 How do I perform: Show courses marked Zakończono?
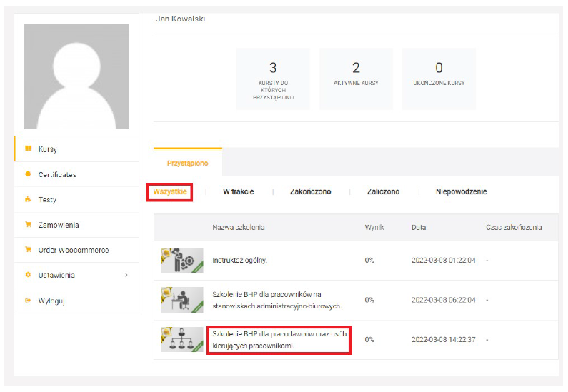click(310, 191)
